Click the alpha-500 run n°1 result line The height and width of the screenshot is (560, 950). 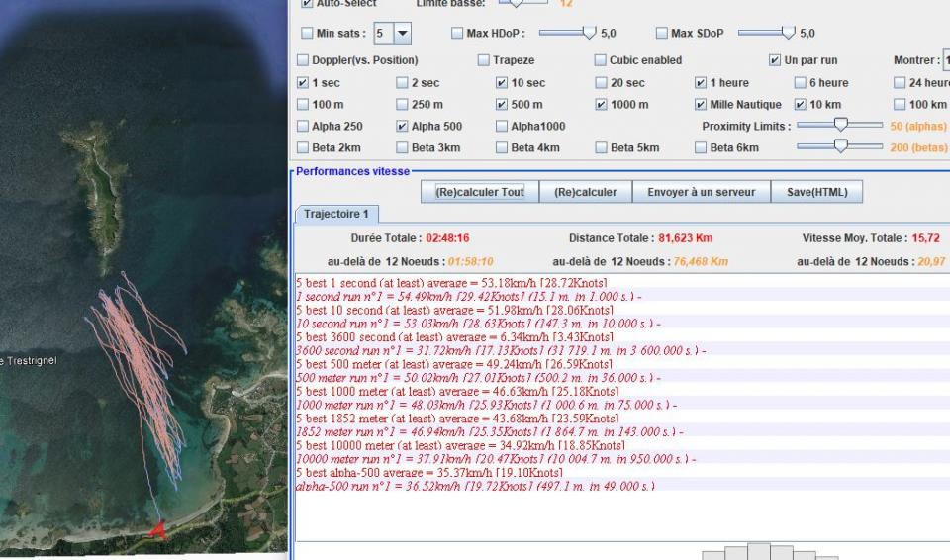(475, 486)
